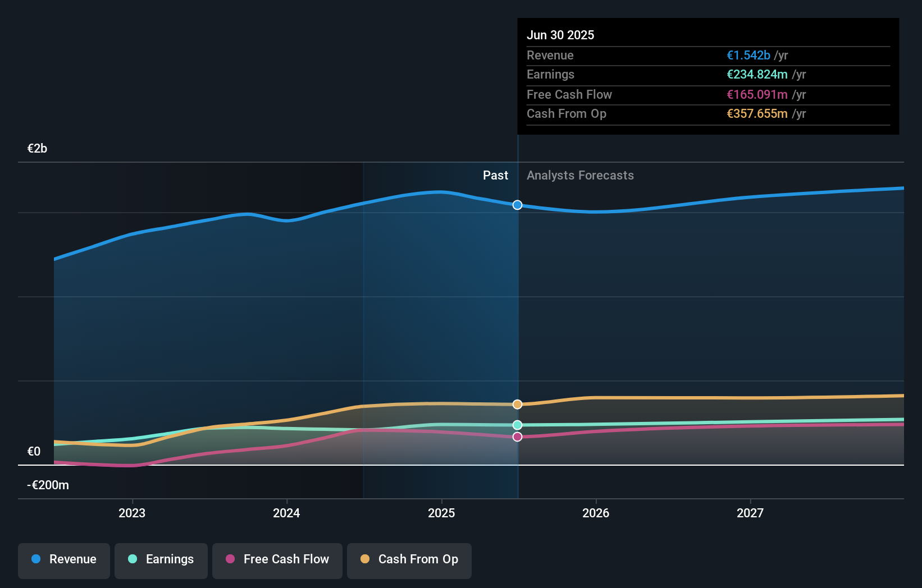The width and height of the screenshot is (922, 588).
Task: Select the pink Free Cash Flow chart marker
Action: pyautogui.click(x=517, y=437)
